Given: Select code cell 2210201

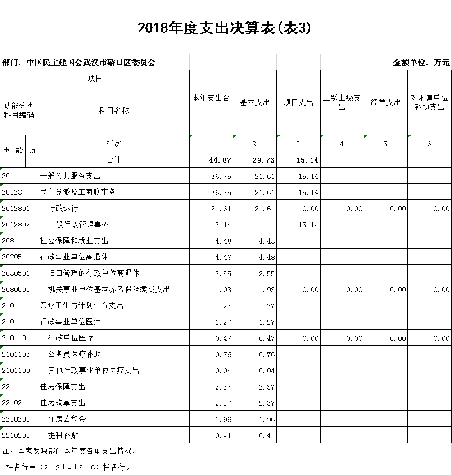Looking at the screenshot, I should pos(19,419).
